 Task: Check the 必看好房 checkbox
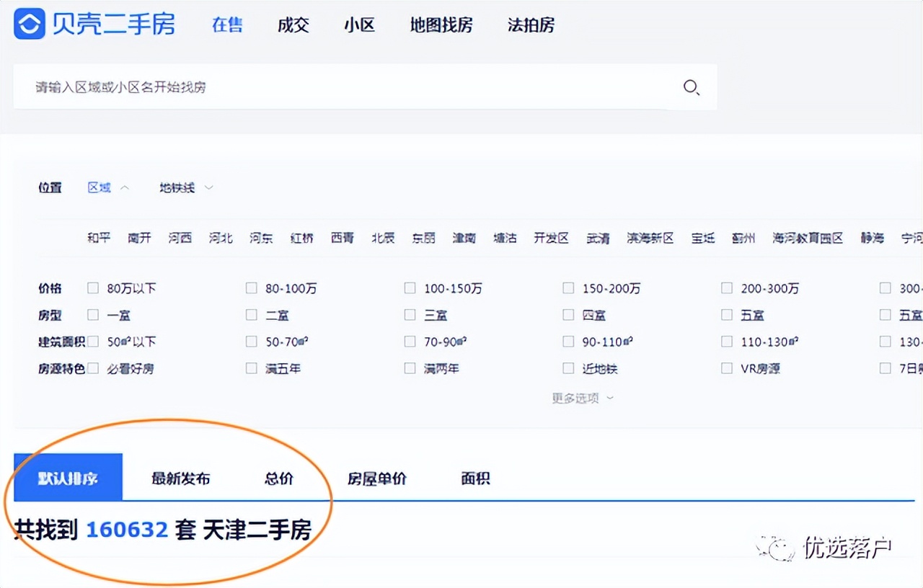tap(93, 367)
